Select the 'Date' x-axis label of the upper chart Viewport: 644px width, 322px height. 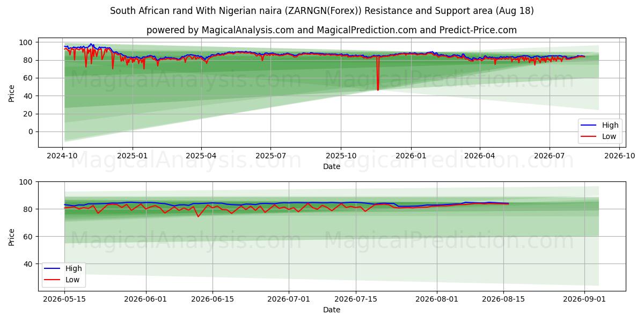coord(332,167)
